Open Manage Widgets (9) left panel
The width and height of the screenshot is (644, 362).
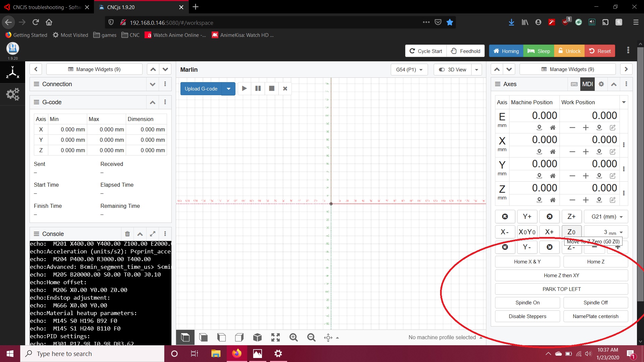(x=94, y=69)
